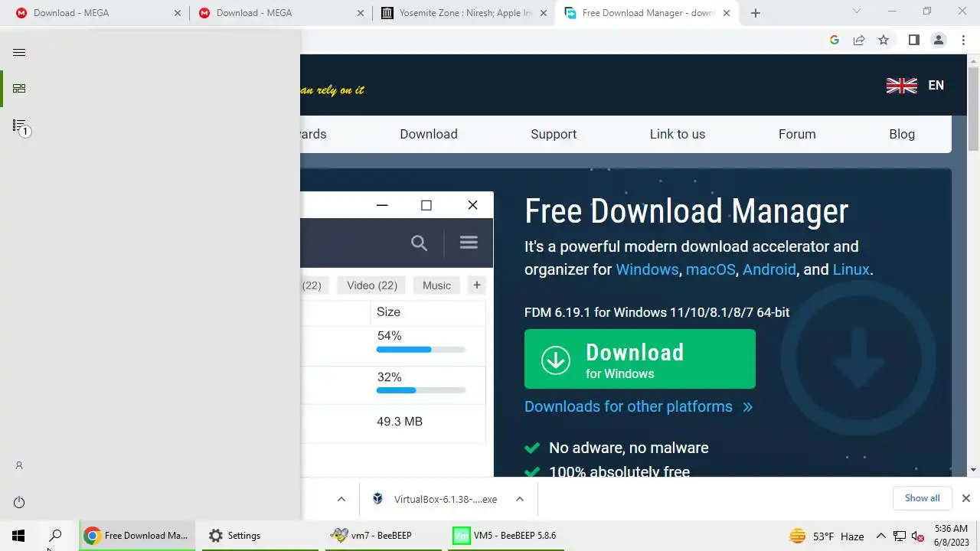This screenshot has height=551, width=980.
Task: Click the Windows platform link
Action: [647, 269]
